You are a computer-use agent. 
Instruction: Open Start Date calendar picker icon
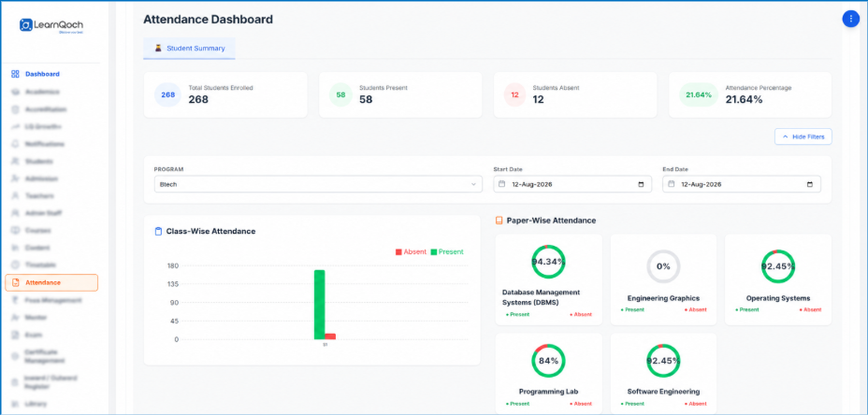pos(641,184)
